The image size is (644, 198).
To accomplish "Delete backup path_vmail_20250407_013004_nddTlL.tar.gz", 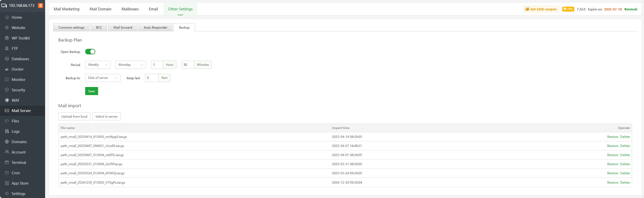I will [x=625, y=155].
